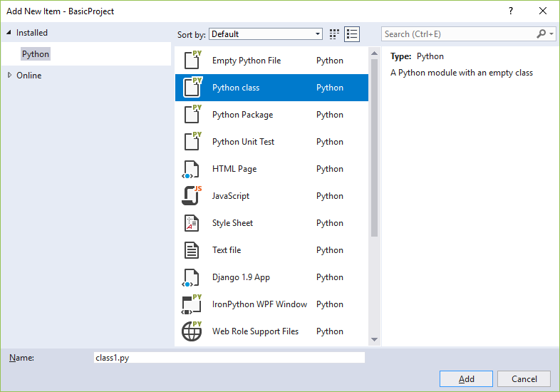This screenshot has width=560, height=392.
Task: Expand the Online tree node
Action: 9,76
